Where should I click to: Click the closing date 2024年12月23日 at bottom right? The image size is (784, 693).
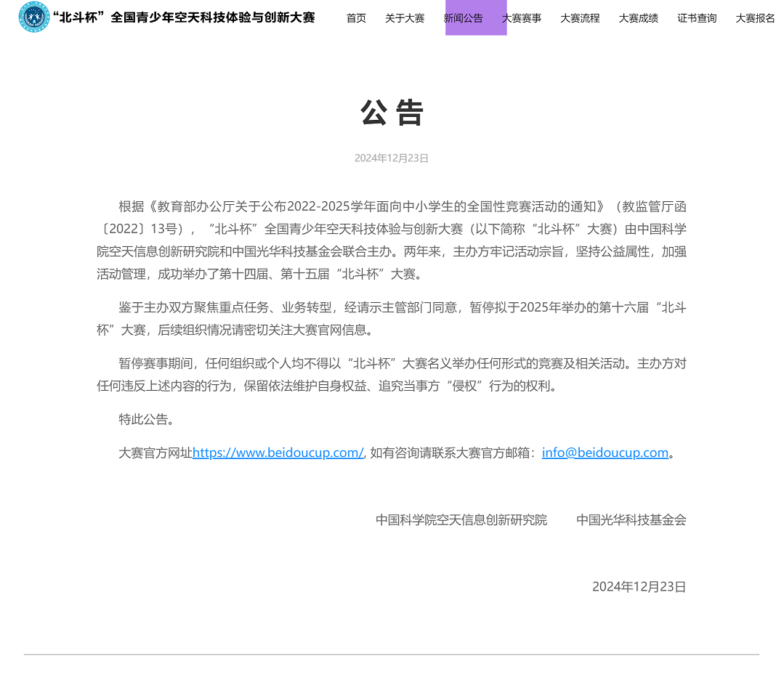[x=639, y=586]
